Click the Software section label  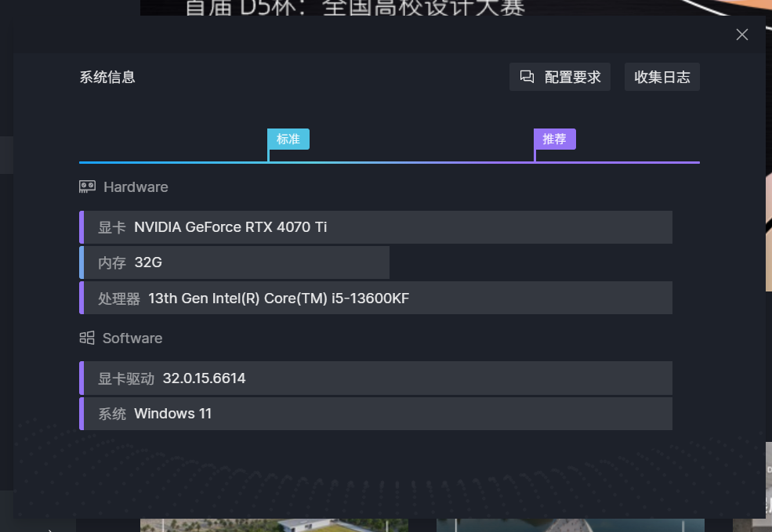point(132,338)
